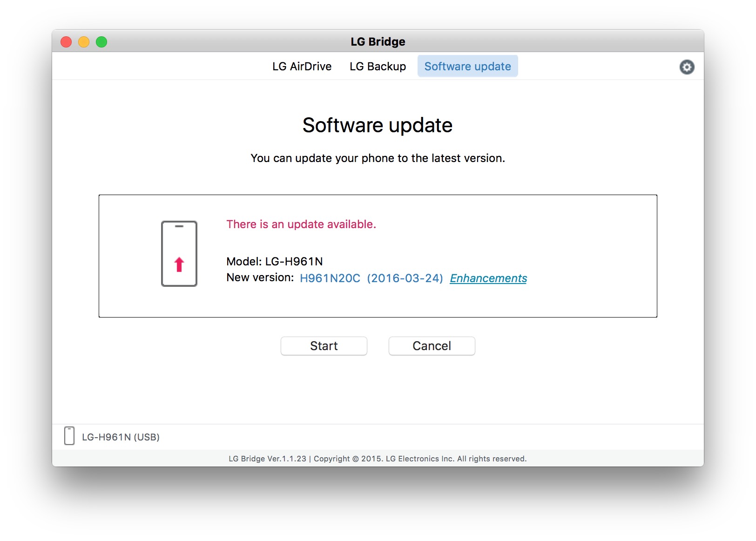Click 'You can update your phone' subtitle
The width and height of the screenshot is (756, 541).
(378, 158)
